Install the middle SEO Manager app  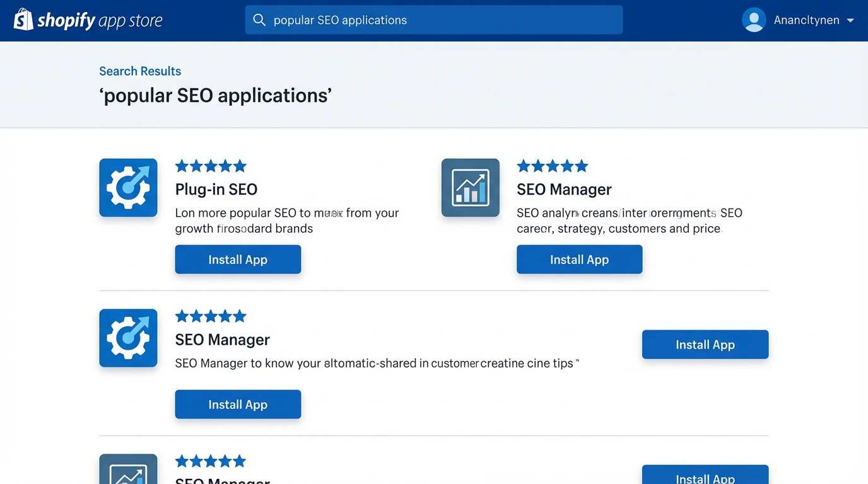click(238, 404)
